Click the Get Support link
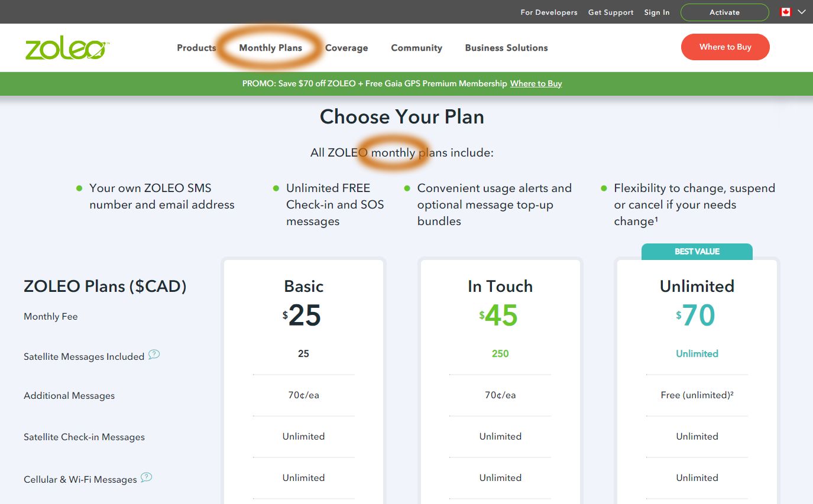Image resolution: width=813 pixels, height=504 pixels. 611,12
